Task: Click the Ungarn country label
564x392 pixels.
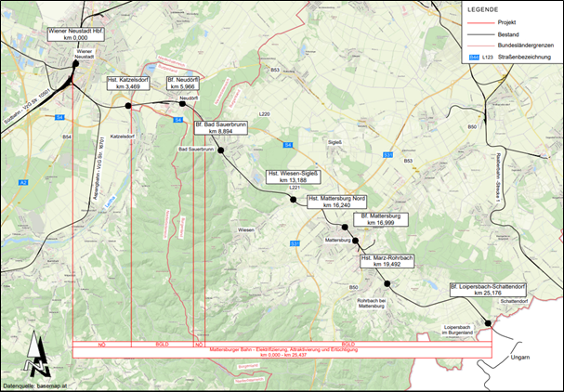Action: 520,357
